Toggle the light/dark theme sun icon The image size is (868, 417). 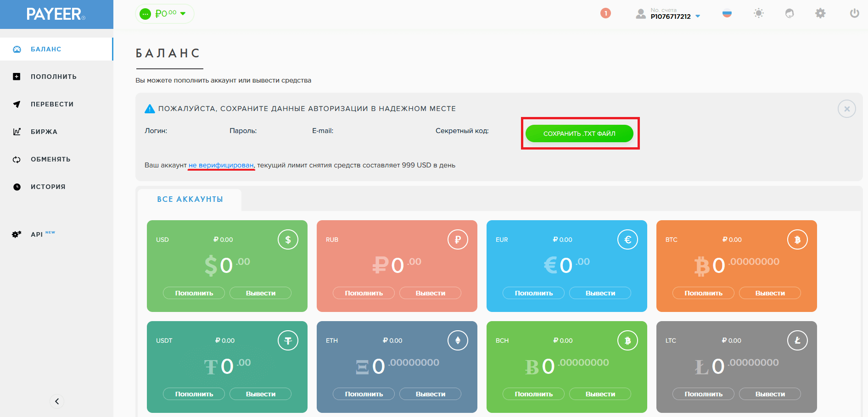(758, 13)
